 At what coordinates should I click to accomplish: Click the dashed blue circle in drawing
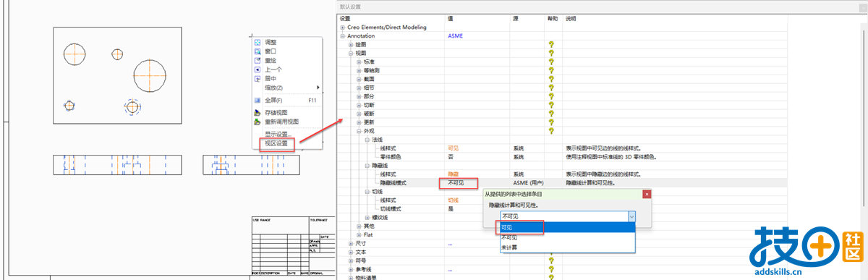point(132,107)
